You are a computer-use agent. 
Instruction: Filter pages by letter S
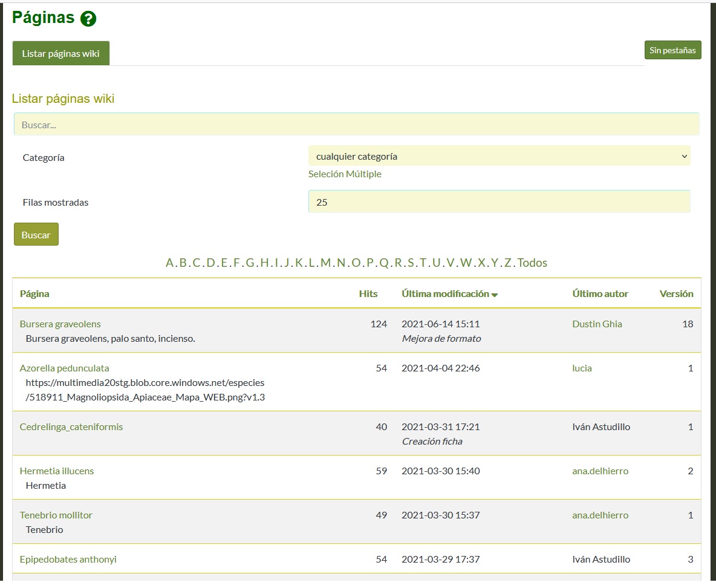coord(411,263)
